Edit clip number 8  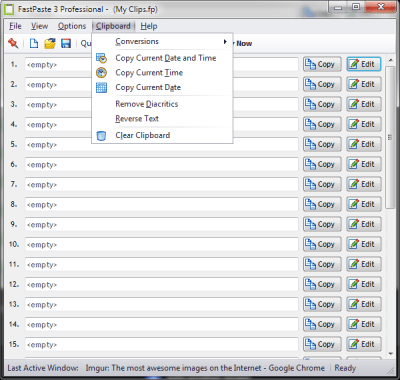(x=364, y=204)
